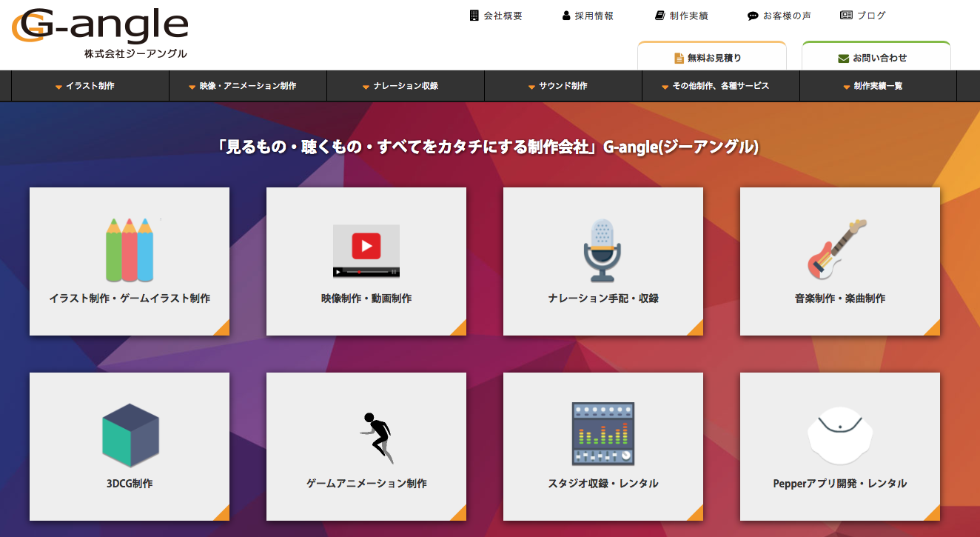Image resolution: width=980 pixels, height=537 pixels.
Task: Click the video player play icon
Action: click(x=366, y=250)
